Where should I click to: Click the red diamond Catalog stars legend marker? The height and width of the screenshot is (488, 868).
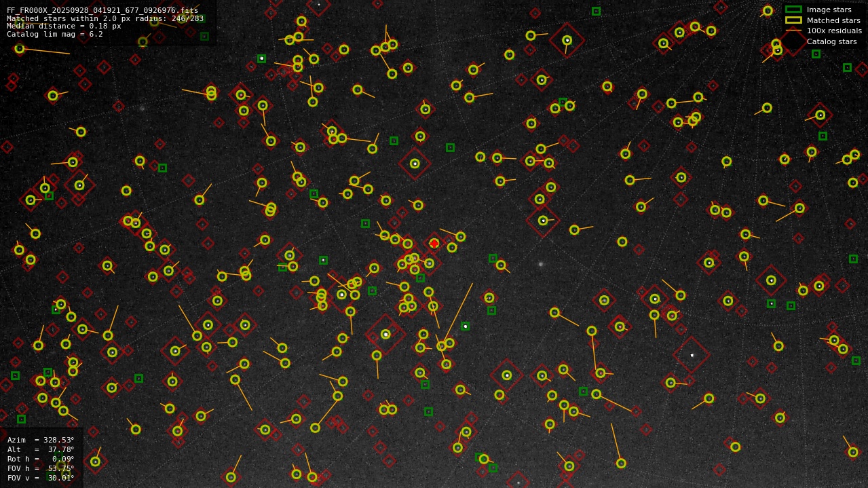click(793, 41)
